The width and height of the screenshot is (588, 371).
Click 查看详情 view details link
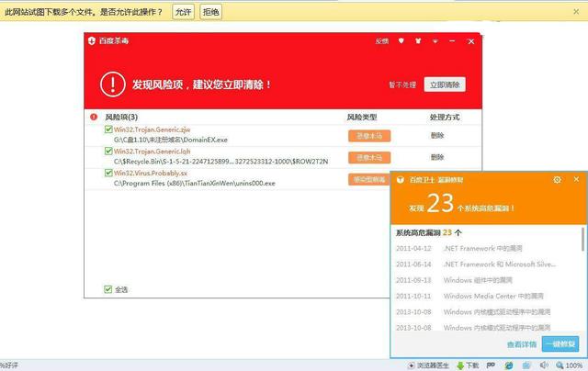point(522,344)
